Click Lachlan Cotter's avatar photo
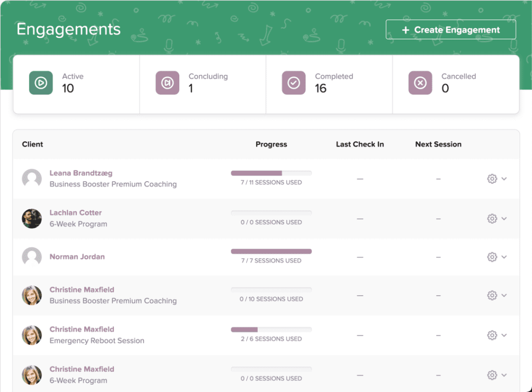The width and height of the screenshot is (532, 392). click(32, 219)
